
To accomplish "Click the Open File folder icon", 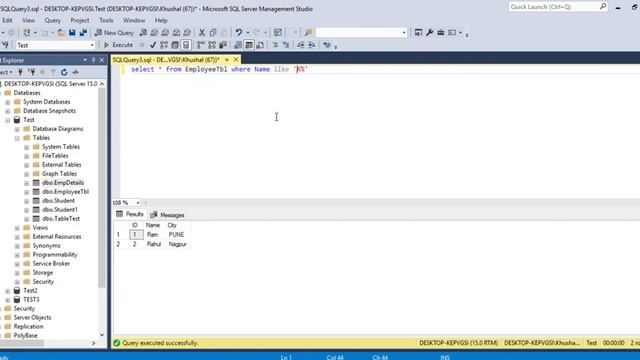I will [61, 33].
